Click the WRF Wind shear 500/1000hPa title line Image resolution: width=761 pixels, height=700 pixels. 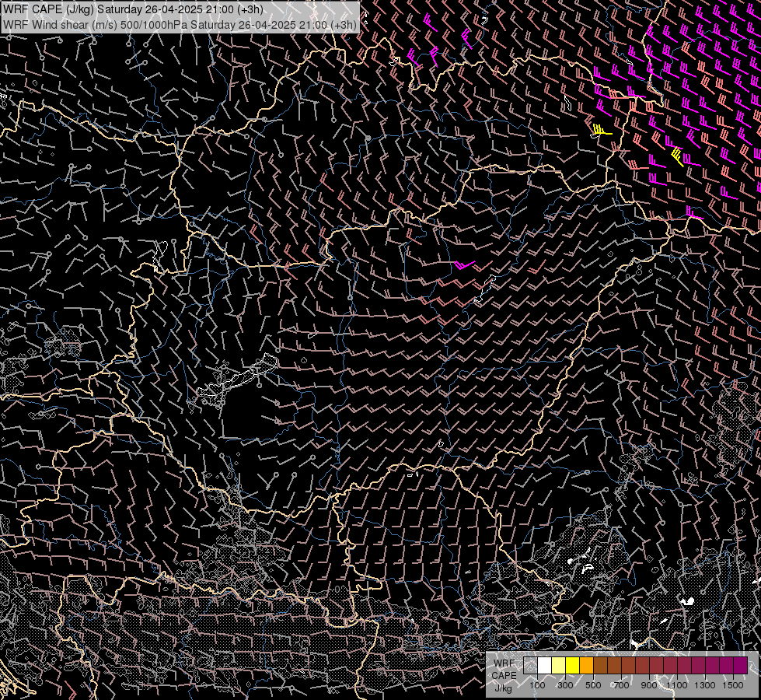click(x=180, y=25)
